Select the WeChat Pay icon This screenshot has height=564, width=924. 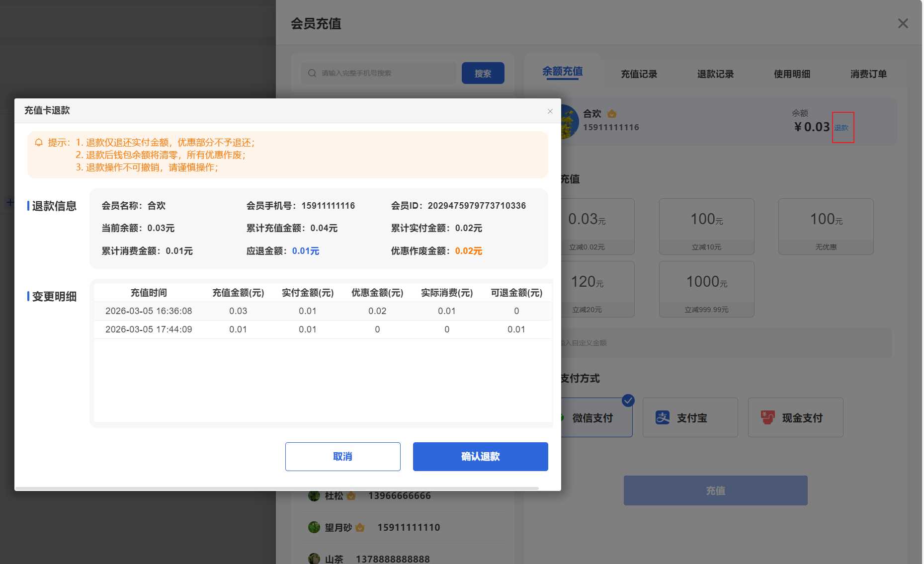pyautogui.click(x=562, y=417)
